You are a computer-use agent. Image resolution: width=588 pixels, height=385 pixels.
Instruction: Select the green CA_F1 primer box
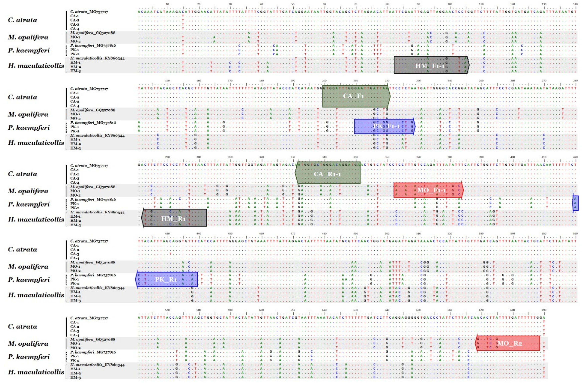click(356, 96)
